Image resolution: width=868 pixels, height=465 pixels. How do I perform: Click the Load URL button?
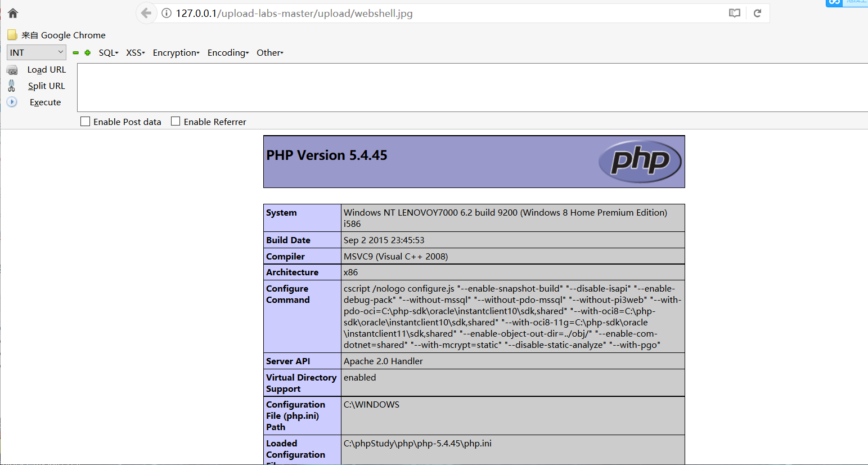click(36, 70)
